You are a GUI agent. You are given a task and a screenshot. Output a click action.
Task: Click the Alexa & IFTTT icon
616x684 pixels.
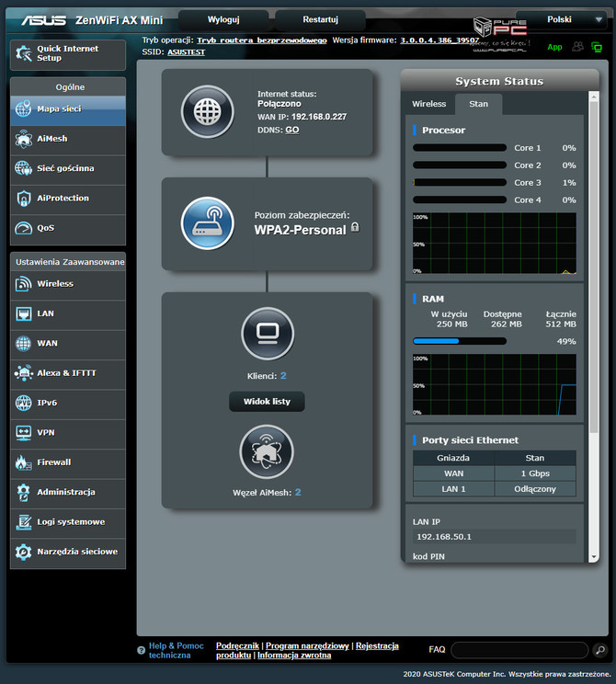(x=24, y=373)
